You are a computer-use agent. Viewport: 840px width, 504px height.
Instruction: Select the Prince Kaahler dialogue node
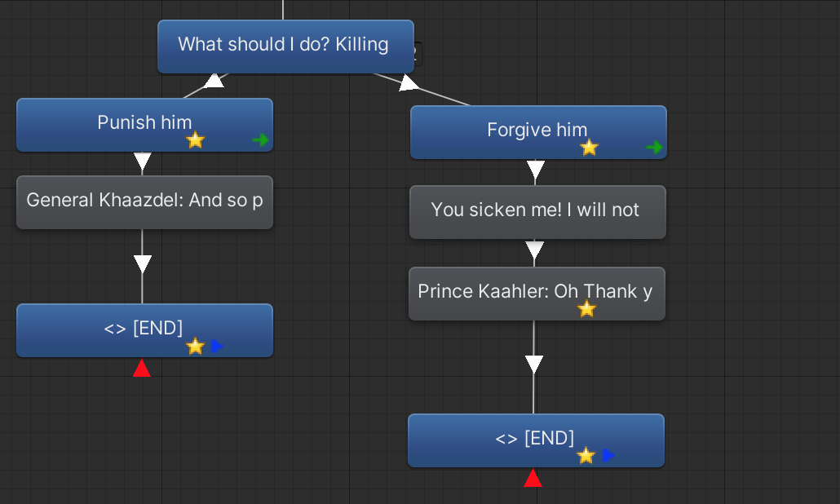537,294
